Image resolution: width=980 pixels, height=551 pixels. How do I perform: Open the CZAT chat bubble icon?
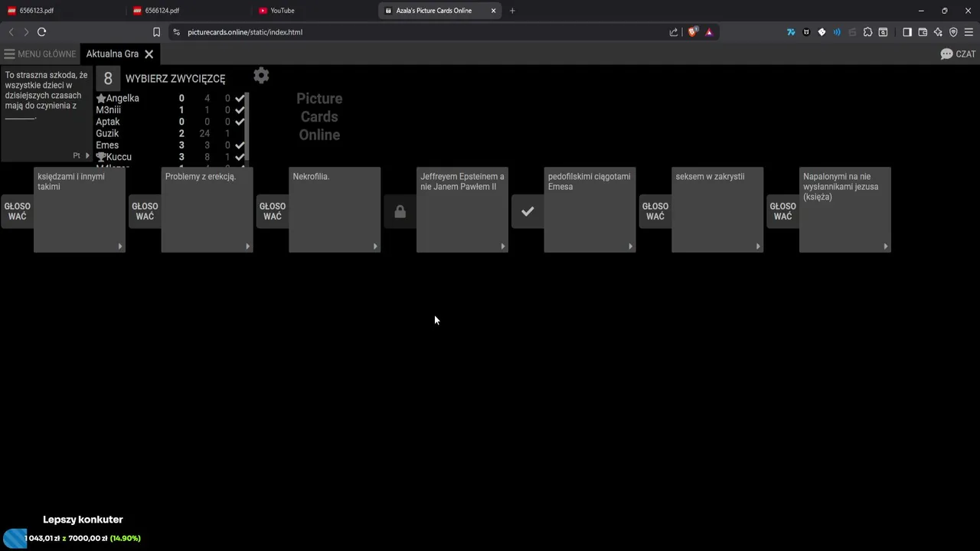point(947,54)
